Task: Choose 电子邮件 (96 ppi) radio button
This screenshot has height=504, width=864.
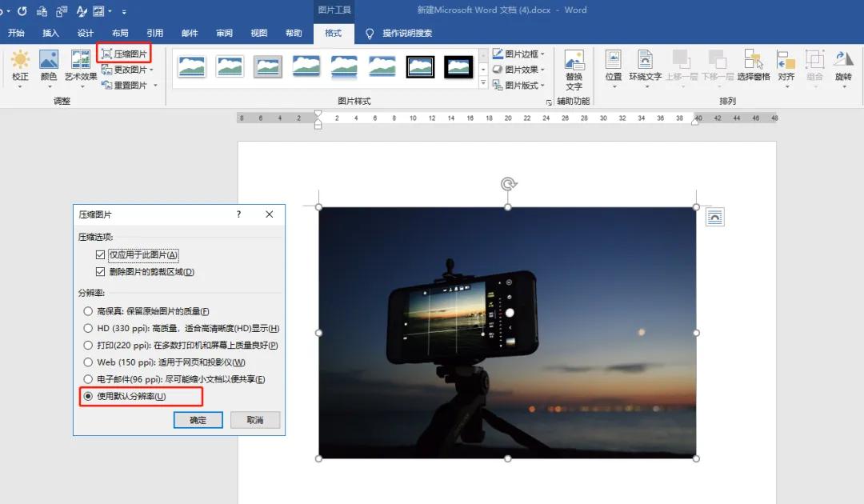Action: point(88,379)
